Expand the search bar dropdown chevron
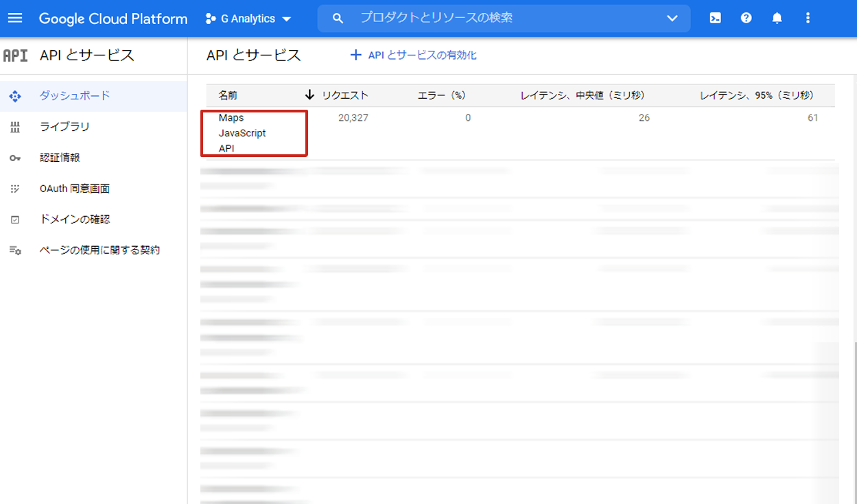This screenshot has height=504, width=857. click(672, 19)
